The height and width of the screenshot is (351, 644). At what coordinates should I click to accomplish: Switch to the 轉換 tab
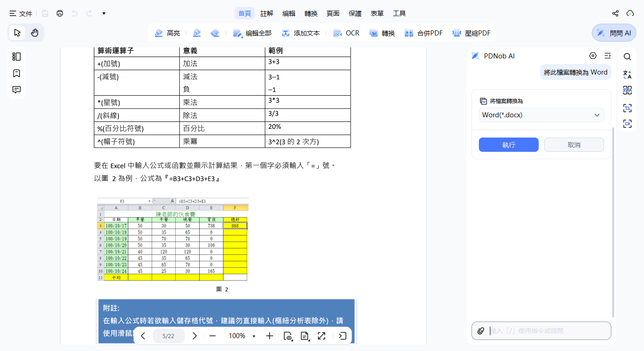pyautogui.click(x=311, y=13)
